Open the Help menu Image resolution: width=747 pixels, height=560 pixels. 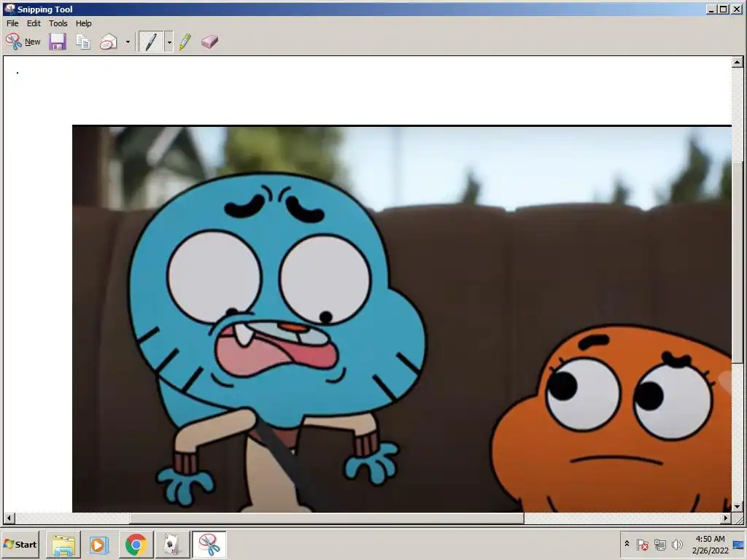pos(83,23)
